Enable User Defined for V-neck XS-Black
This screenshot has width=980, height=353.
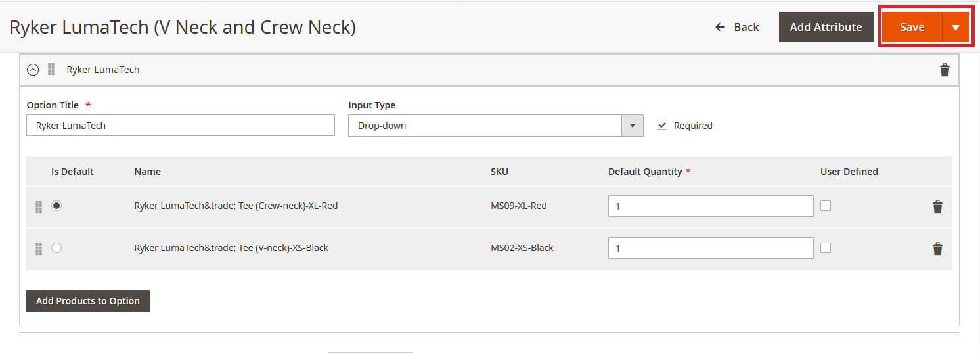click(826, 248)
